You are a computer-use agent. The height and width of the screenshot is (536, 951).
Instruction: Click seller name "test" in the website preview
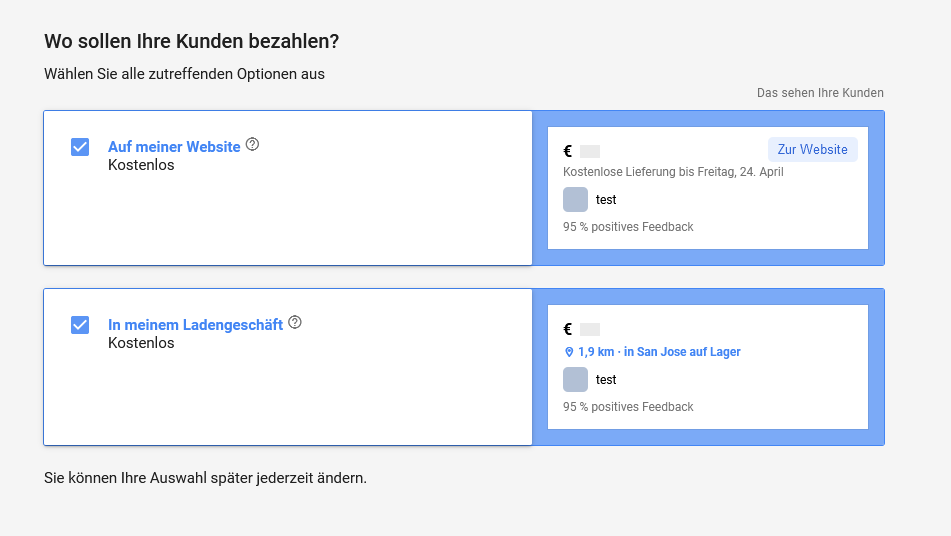(x=606, y=200)
